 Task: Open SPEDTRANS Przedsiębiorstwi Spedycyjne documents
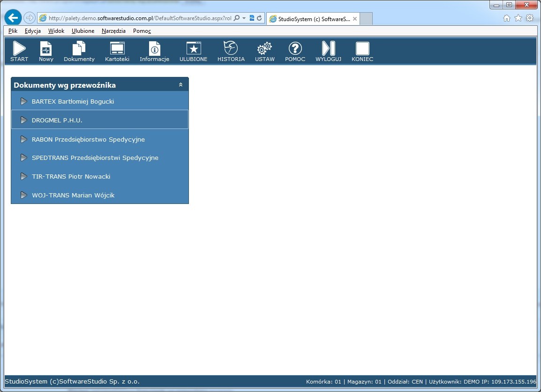pyautogui.click(x=100, y=158)
